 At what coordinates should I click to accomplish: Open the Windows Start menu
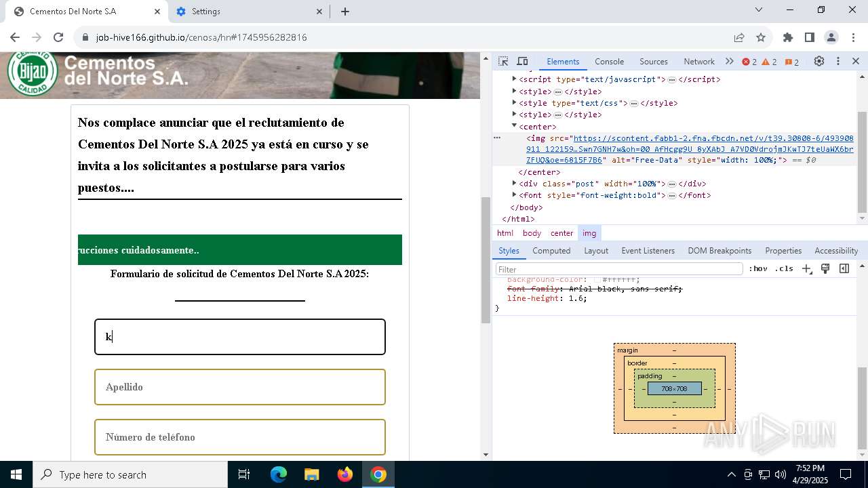click(16, 474)
